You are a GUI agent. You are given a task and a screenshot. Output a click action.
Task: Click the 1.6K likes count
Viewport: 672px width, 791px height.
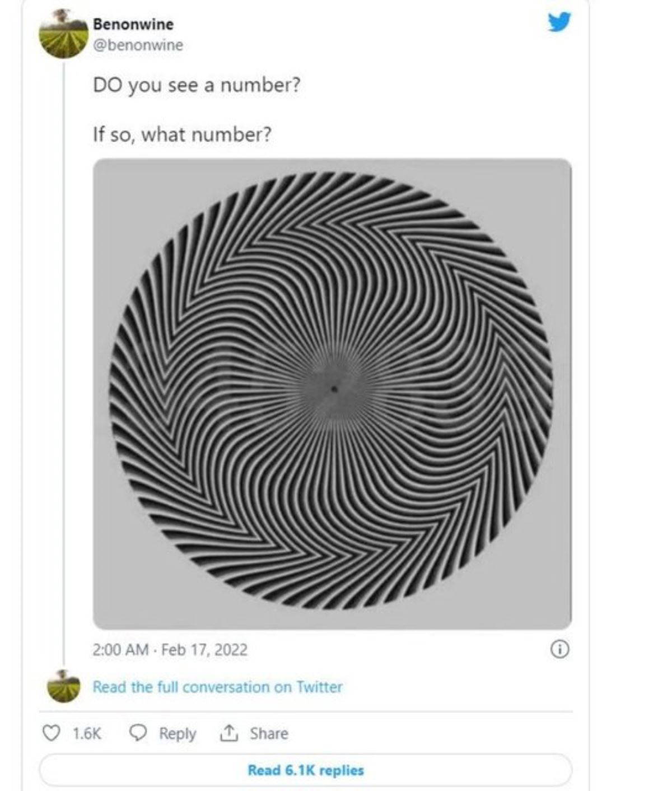87,733
